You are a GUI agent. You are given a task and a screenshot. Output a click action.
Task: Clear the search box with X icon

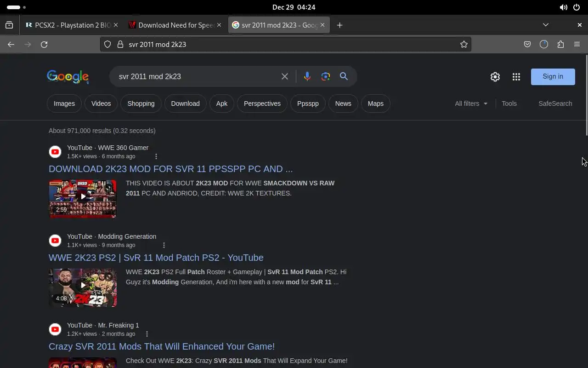285,76
